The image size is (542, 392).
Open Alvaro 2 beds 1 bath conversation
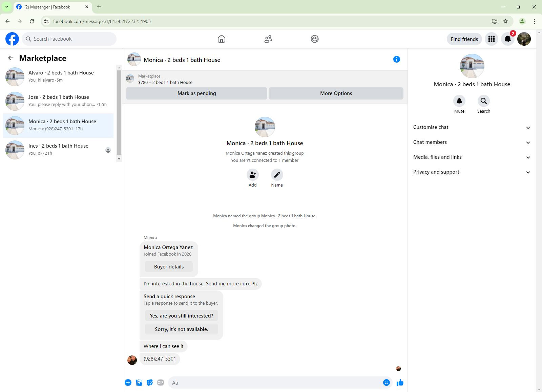58,77
